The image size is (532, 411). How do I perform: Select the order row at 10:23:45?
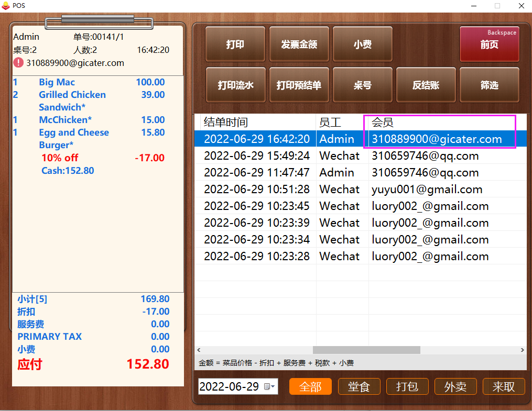click(361, 206)
